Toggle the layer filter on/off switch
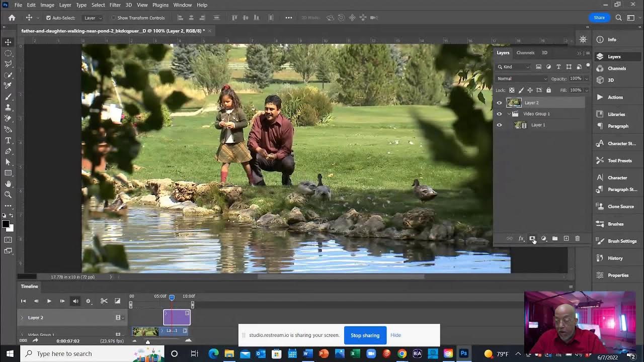The width and height of the screenshot is (644, 362). [x=588, y=66]
